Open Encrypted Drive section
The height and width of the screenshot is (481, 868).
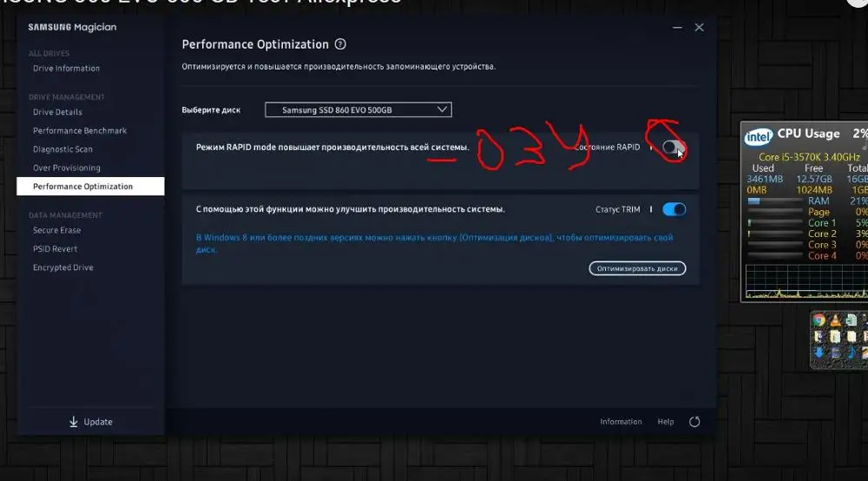(63, 267)
